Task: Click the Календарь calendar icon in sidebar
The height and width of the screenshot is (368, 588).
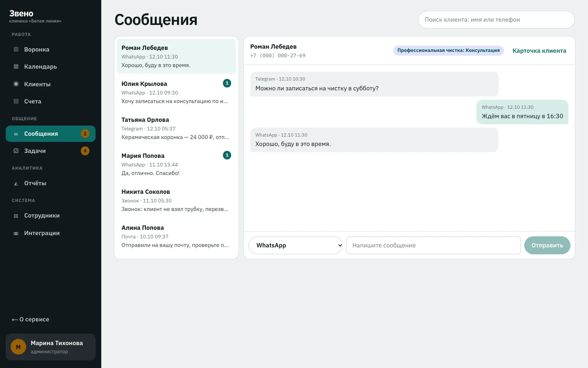Action: [x=16, y=67]
